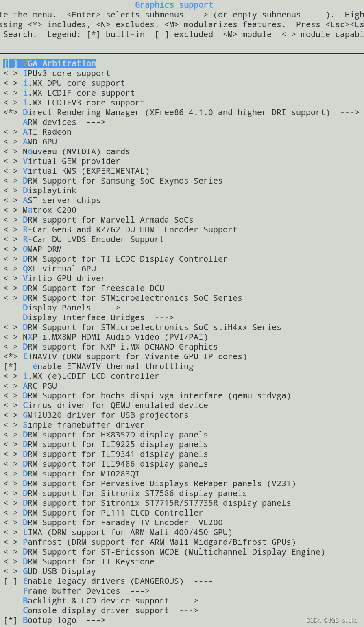
Task: Select the Virtio GPU driver entry
Action: tap(64, 278)
